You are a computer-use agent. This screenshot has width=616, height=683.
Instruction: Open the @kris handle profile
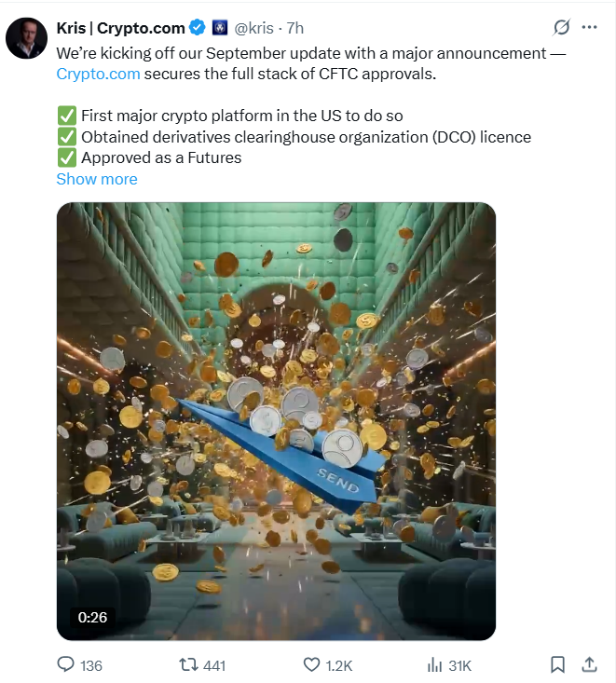click(x=255, y=28)
